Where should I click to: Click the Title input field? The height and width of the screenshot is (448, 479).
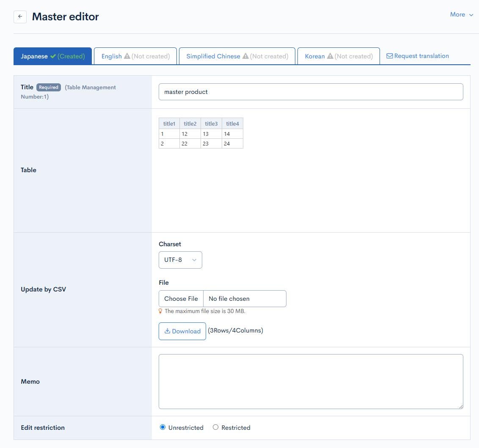coord(311,92)
